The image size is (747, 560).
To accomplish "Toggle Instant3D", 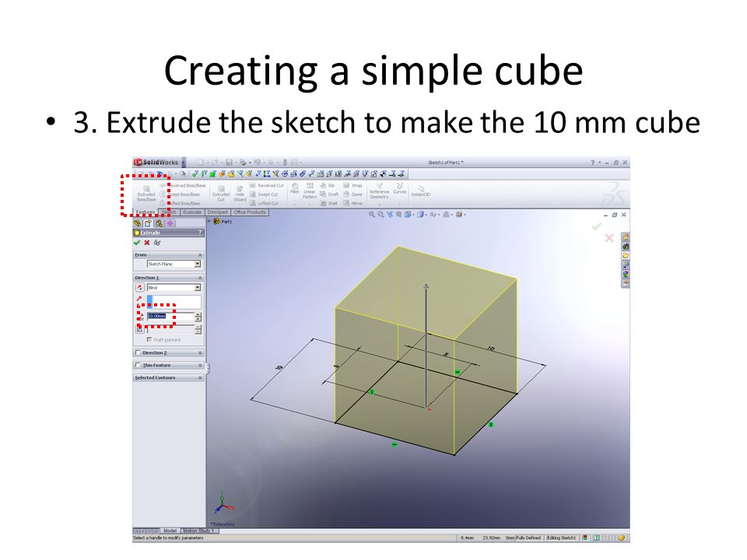I will tap(421, 191).
